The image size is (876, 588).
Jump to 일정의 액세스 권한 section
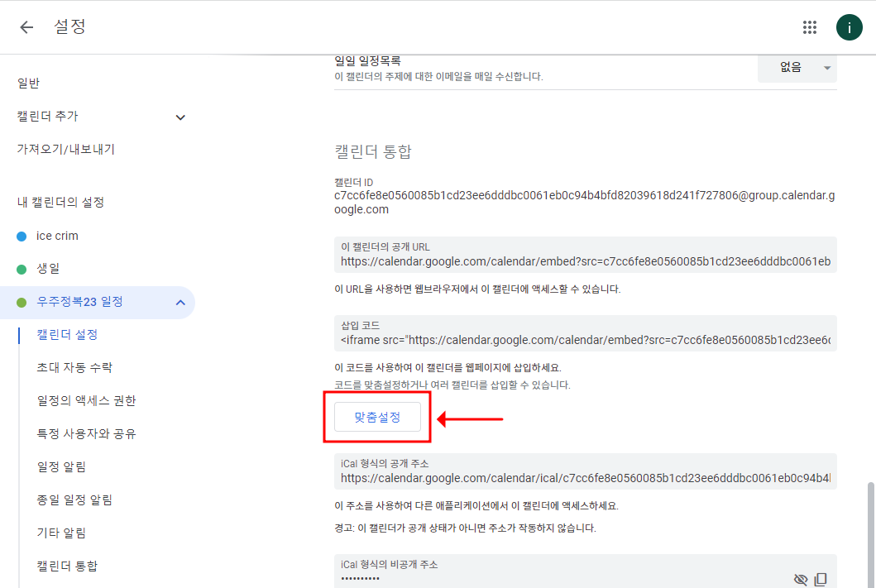(86, 401)
